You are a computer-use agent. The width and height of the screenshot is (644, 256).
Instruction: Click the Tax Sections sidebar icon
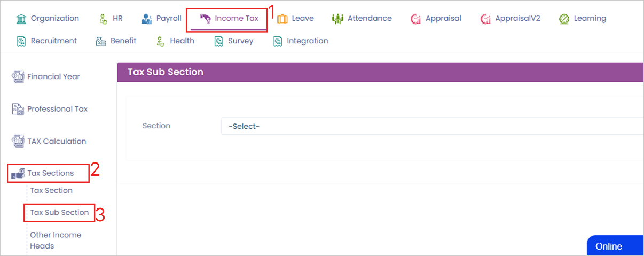point(18,173)
